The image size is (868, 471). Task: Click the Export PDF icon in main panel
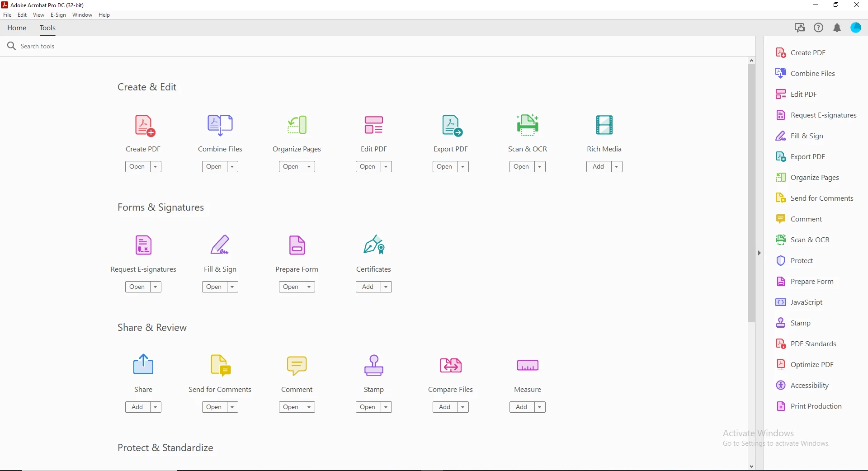point(452,126)
